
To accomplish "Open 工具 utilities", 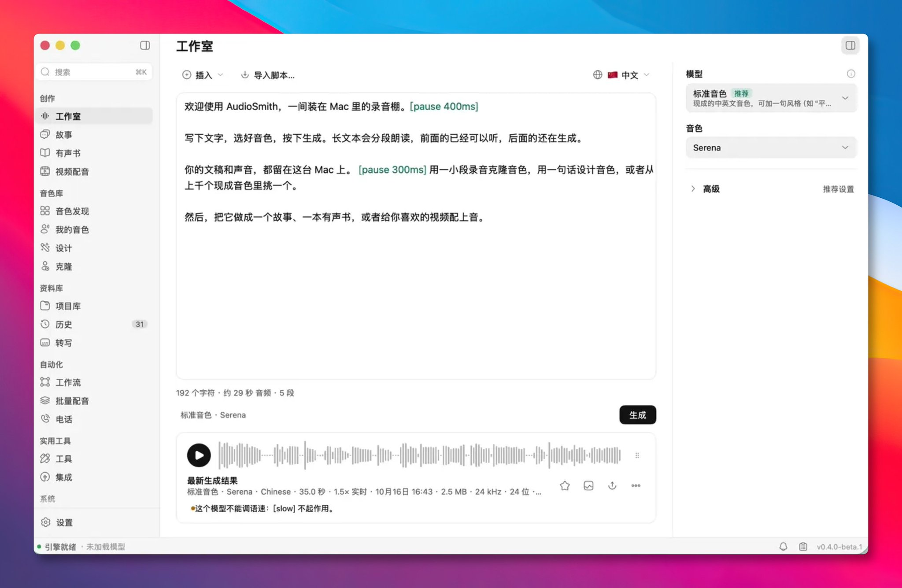I will click(x=95, y=459).
